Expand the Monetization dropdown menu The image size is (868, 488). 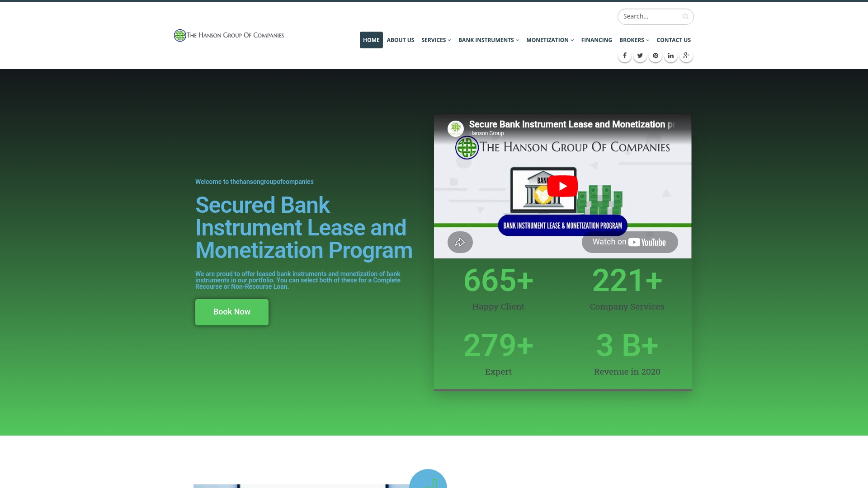click(x=550, y=40)
